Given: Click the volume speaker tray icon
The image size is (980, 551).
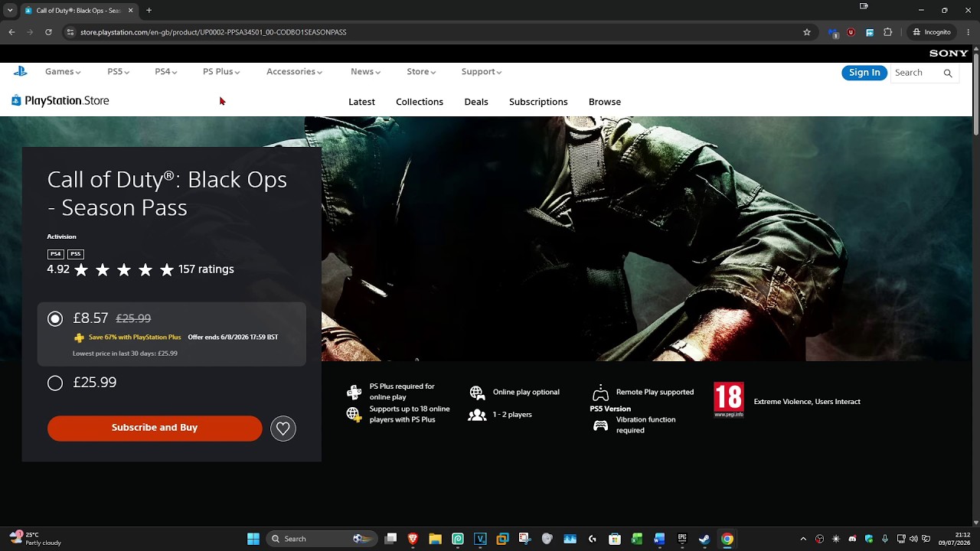Looking at the screenshot, I should pyautogui.click(x=913, y=539).
